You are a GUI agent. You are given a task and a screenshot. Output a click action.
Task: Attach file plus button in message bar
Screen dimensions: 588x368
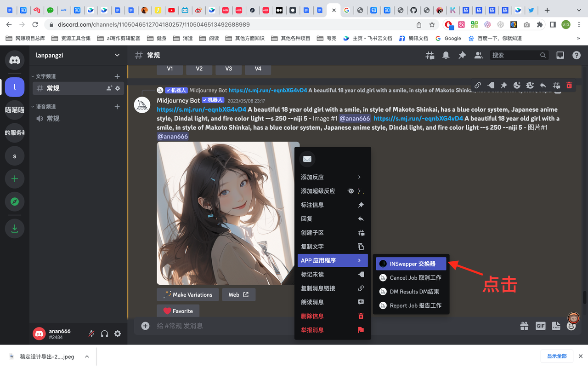pyautogui.click(x=145, y=326)
